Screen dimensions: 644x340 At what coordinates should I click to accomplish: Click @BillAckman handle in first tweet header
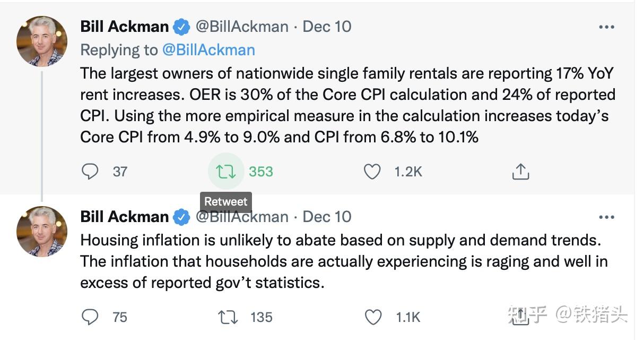tap(242, 27)
